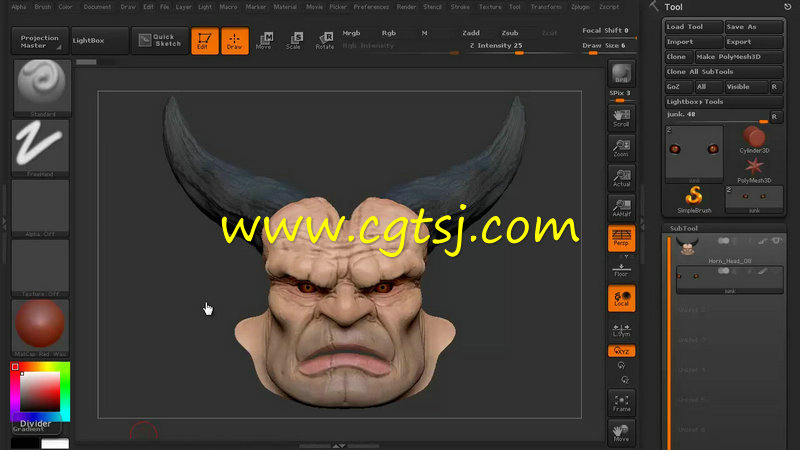Open the Stroke menu

tap(460, 7)
